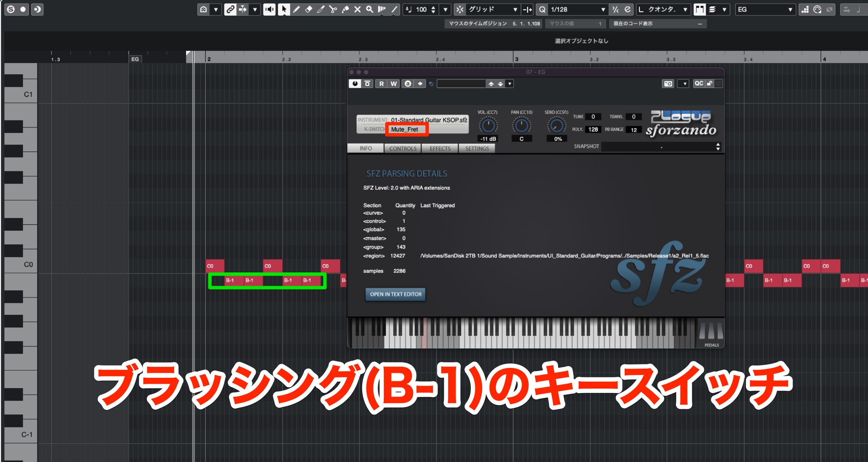Click the Solo Editor S button
This screenshot has height=462, width=868.
[x=11, y=10]
